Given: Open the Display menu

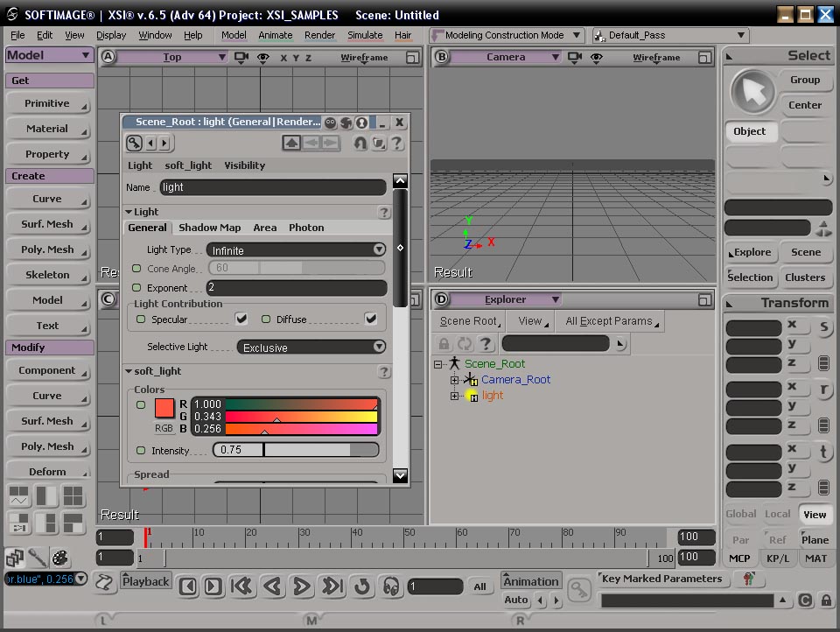Looking at the screenshot, I should click(111, 35).
